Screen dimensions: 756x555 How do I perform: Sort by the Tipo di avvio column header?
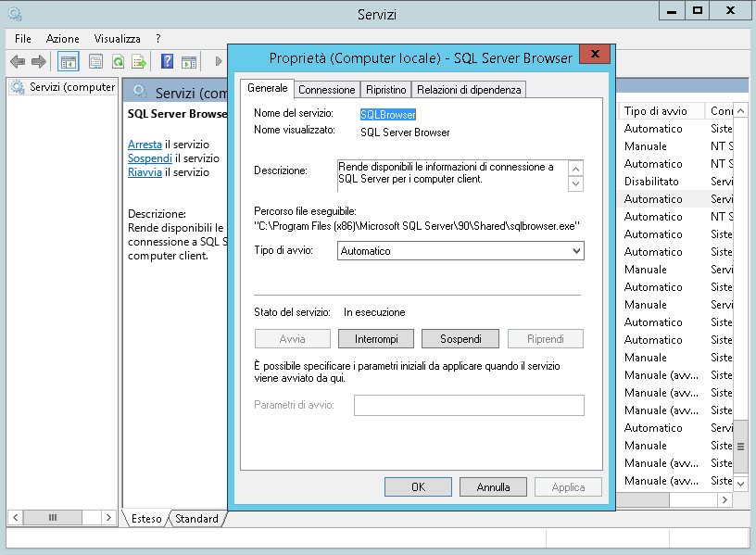tap(661, 111)
